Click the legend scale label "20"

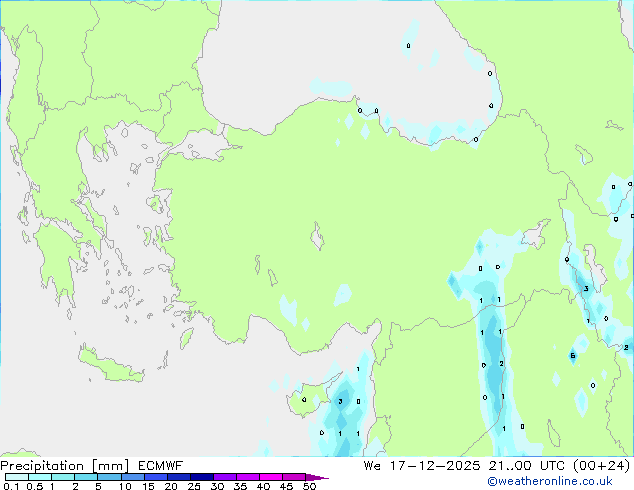tap(171, 486)
